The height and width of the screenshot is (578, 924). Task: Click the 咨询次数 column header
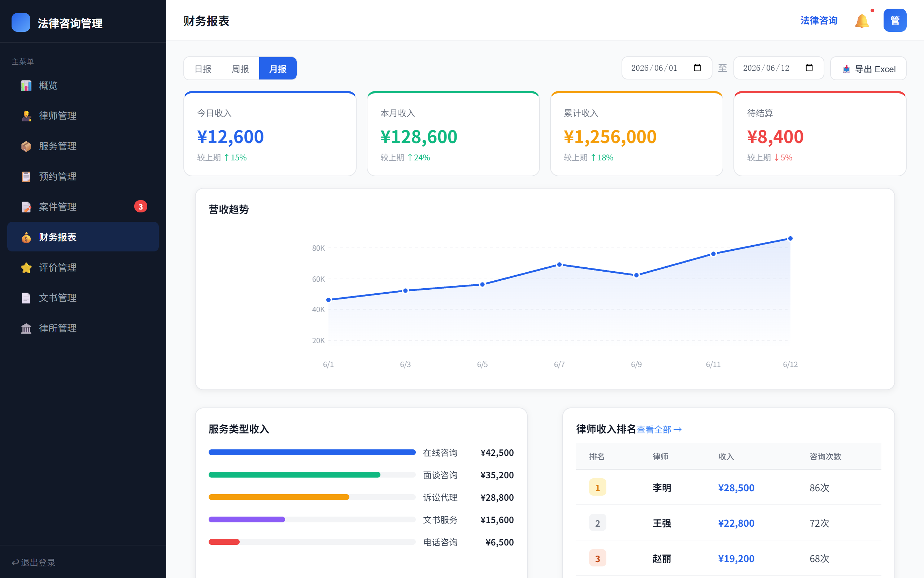[825, 456]
